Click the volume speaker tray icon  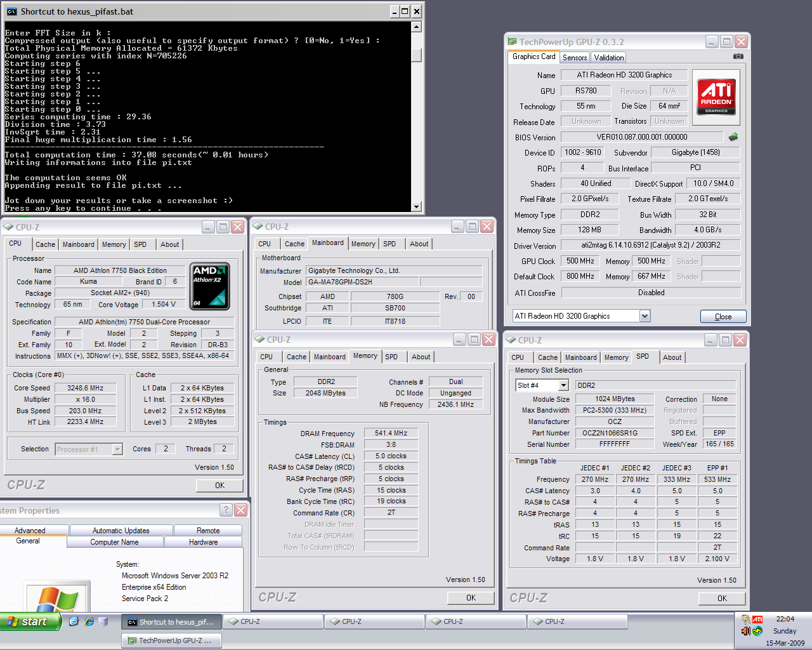pos(745,631)
